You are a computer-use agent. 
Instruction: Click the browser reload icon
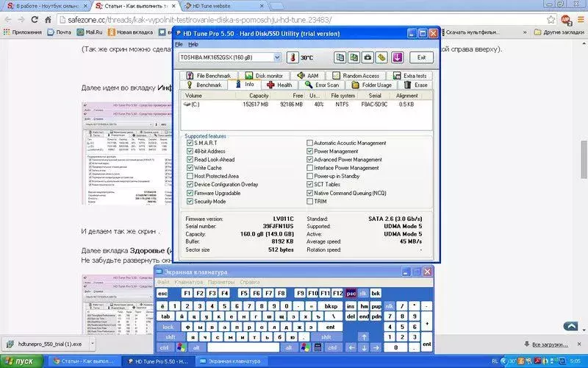[35, 20]
